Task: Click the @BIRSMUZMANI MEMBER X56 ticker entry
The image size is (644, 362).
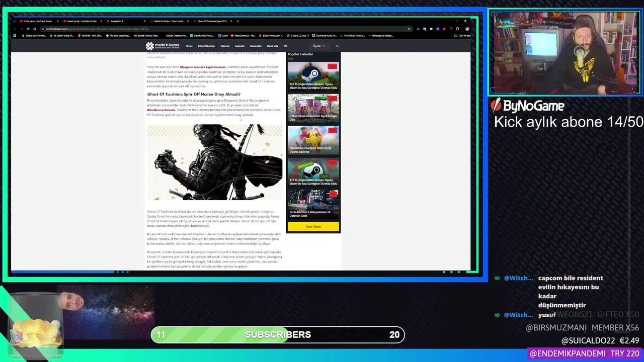Action: (x=582, y=328)
